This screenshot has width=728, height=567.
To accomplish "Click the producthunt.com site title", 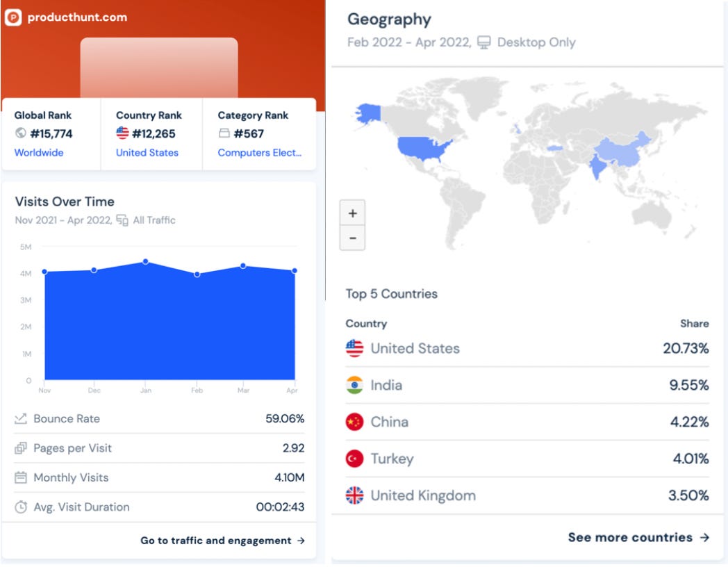I will [77, 17].
